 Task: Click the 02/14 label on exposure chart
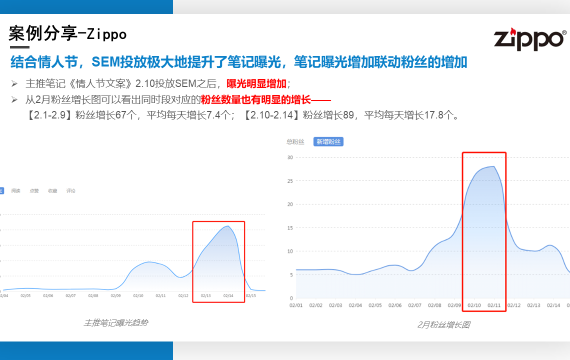click(228, 296)
